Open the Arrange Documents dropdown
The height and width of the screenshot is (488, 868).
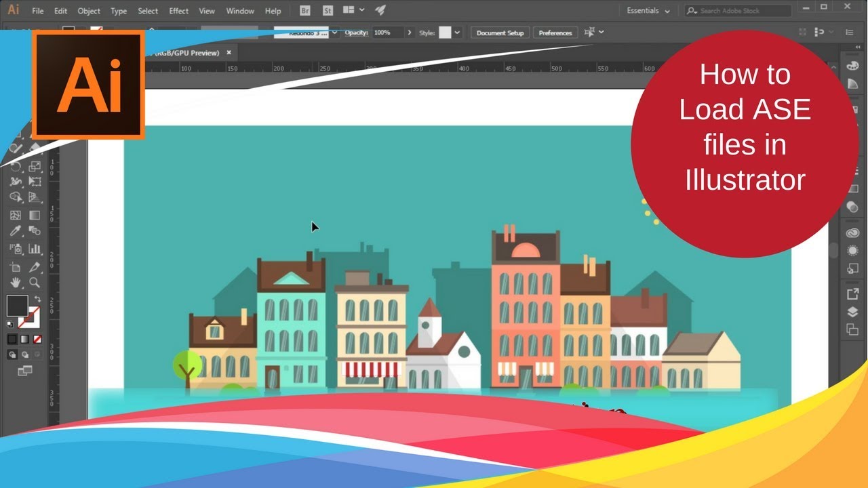click(x=354, y=10)
